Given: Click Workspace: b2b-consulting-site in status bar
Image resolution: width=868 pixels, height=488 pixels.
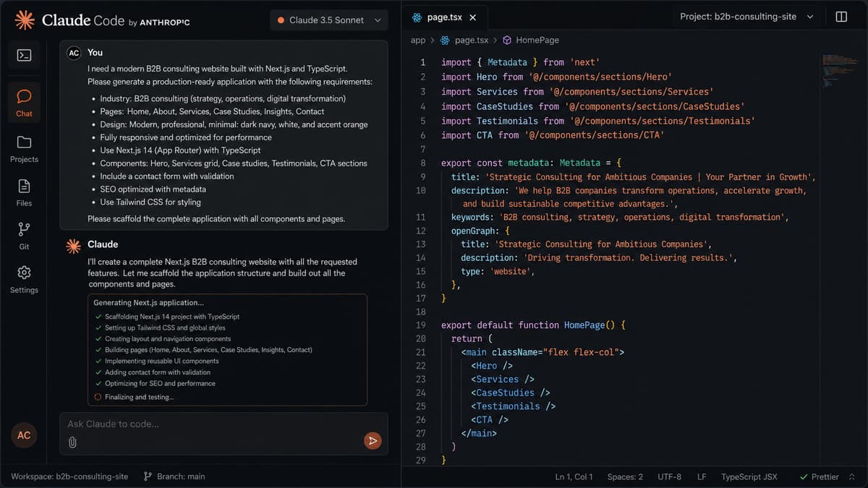Looking at the screenshot, I should coord(69,476).
